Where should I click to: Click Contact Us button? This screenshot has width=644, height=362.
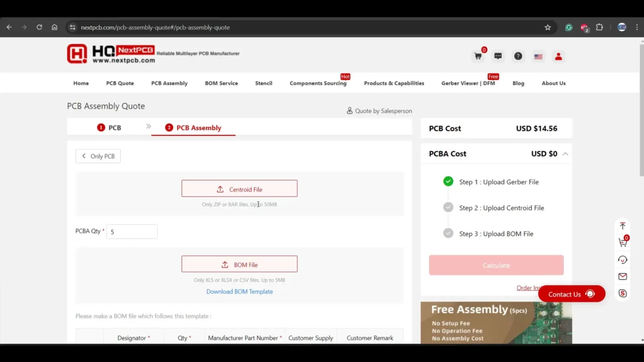click(x=572, y=294)
